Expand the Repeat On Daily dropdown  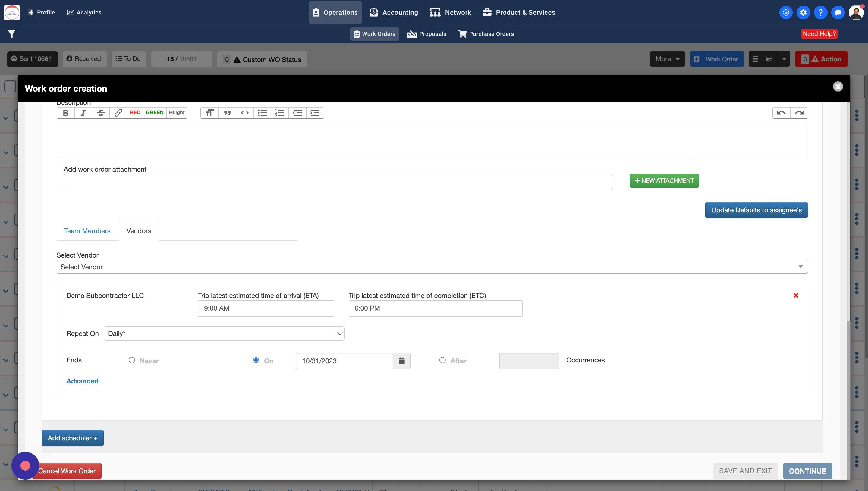point(224,333)
